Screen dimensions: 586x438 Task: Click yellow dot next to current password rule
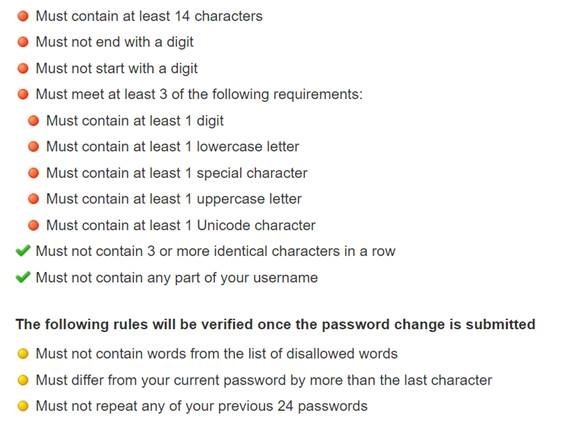pos(23,380)
